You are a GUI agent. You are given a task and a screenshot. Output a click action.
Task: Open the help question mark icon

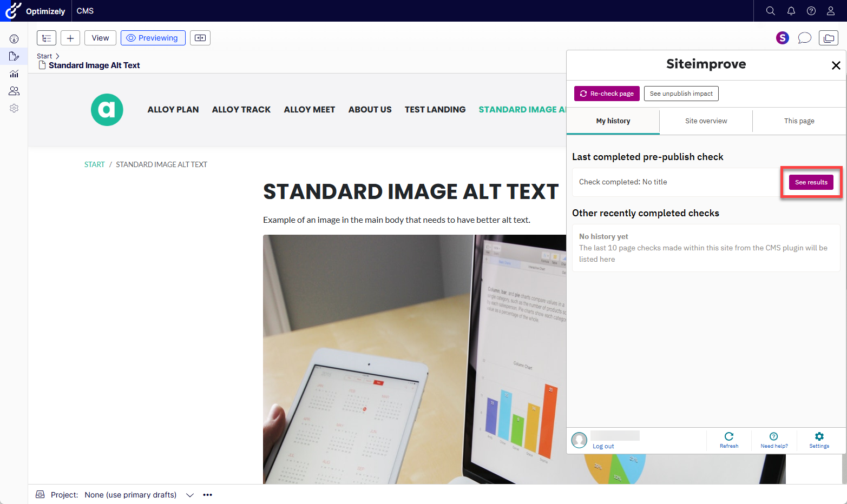[x=811, y=11]
